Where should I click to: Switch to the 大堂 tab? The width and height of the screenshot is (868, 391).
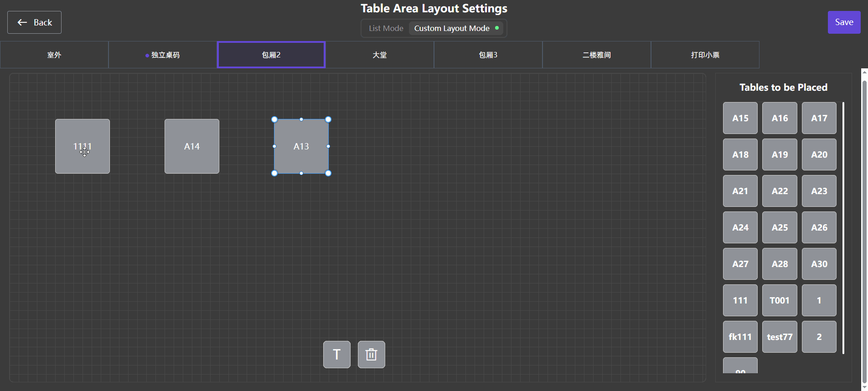coord(380,55)
